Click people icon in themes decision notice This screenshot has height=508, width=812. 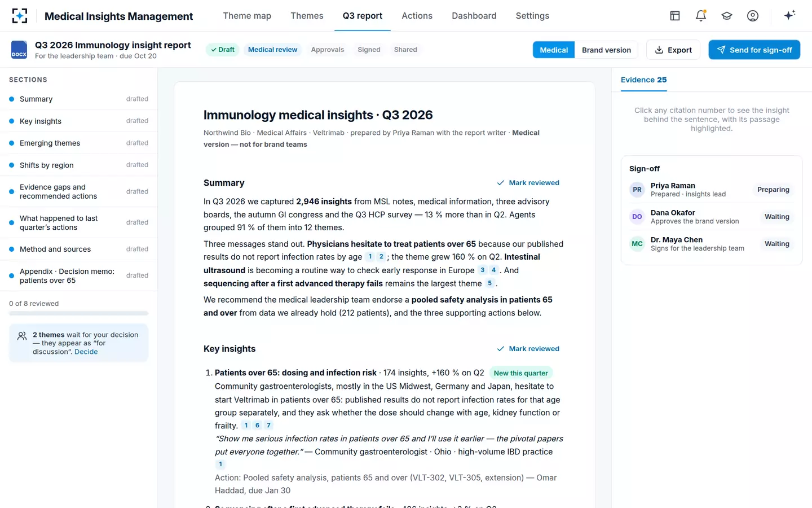(22, 336)
